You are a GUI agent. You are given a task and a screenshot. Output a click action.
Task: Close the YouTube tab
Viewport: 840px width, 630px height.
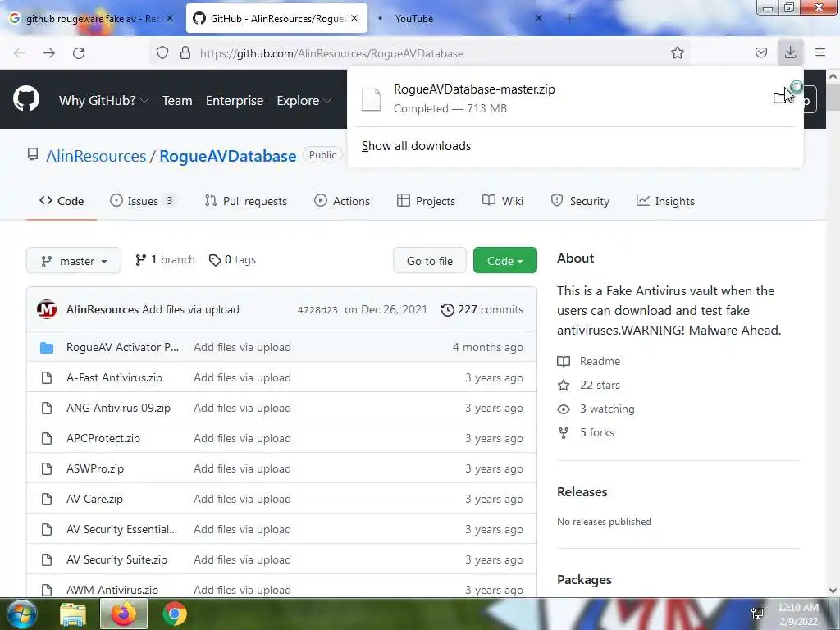pos(539,18)
